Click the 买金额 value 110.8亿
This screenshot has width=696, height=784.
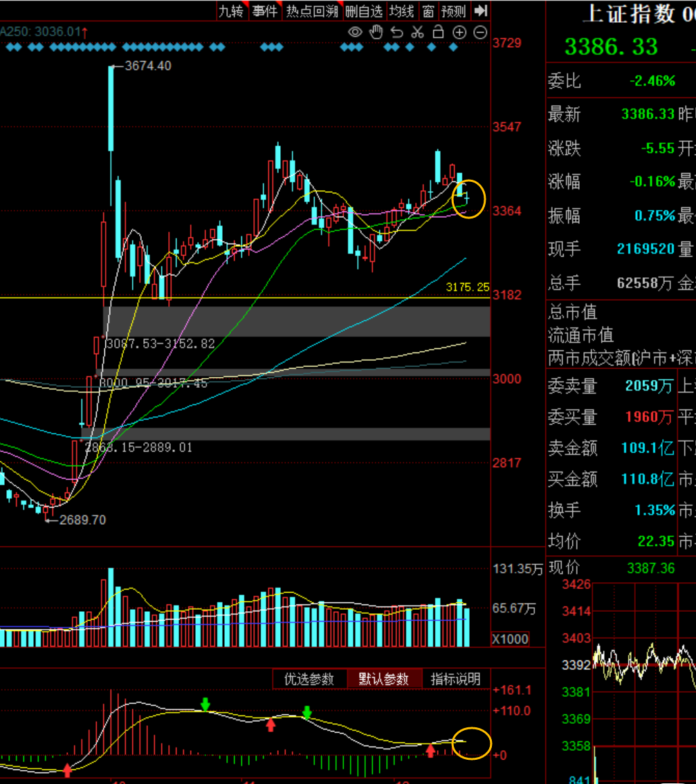click(x=648, y=479)
